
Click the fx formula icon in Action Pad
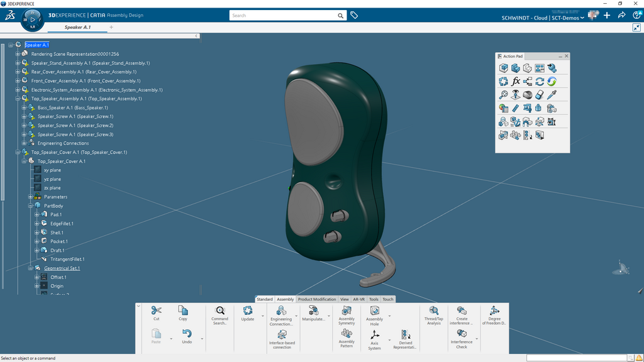(516, 82)
